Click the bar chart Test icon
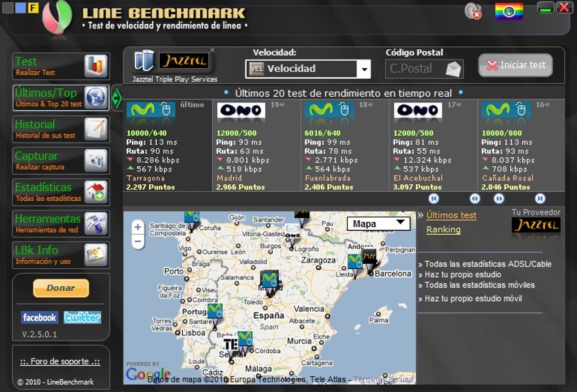This screenshot has width=577, height=392. [x=96, y=66]
